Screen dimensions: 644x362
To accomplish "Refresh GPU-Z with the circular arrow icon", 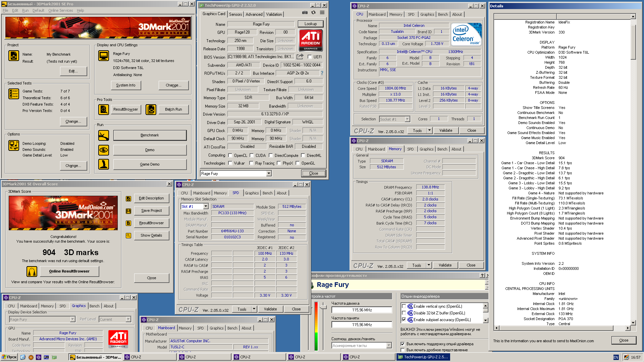I will click(x=313, y=12).
